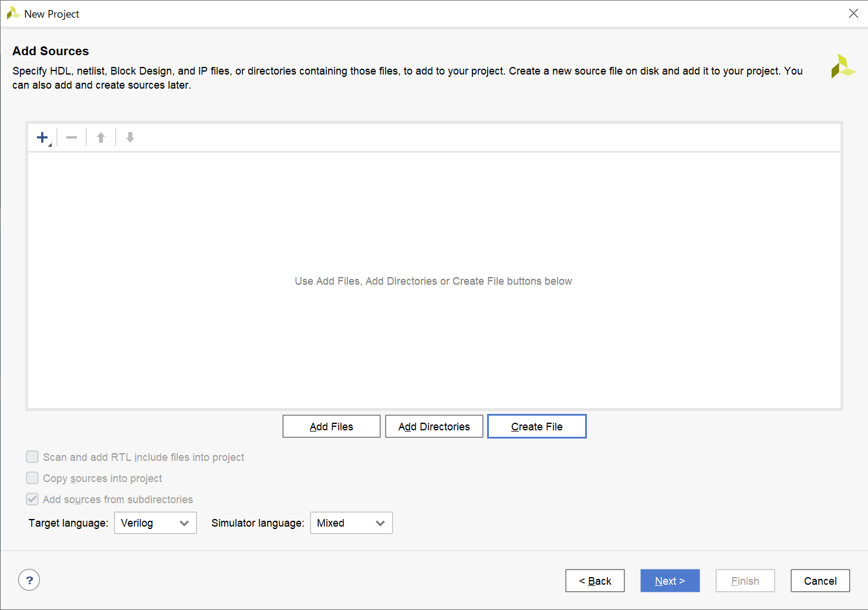Go to Next wizard page

[x=670, y=581]
